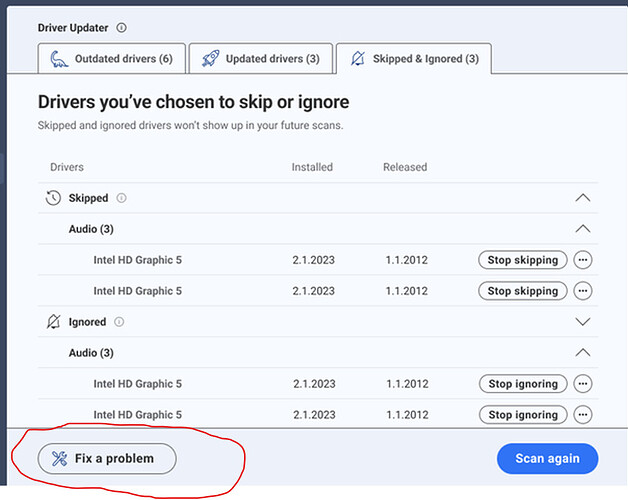Image resolution: width=628 pixels, height=500 pixels.
Task: Click the clock icon beside Skipped
Action: 53,198
